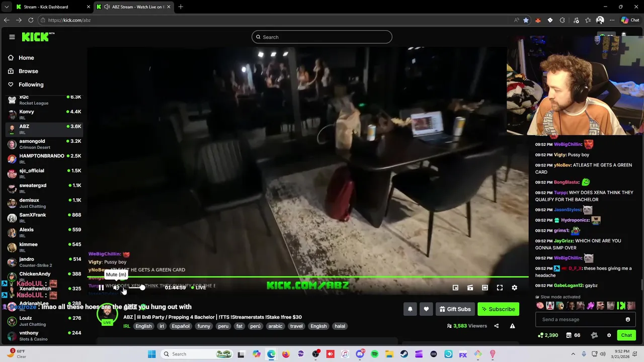Open Steam from taskbar

click(404, 354)
